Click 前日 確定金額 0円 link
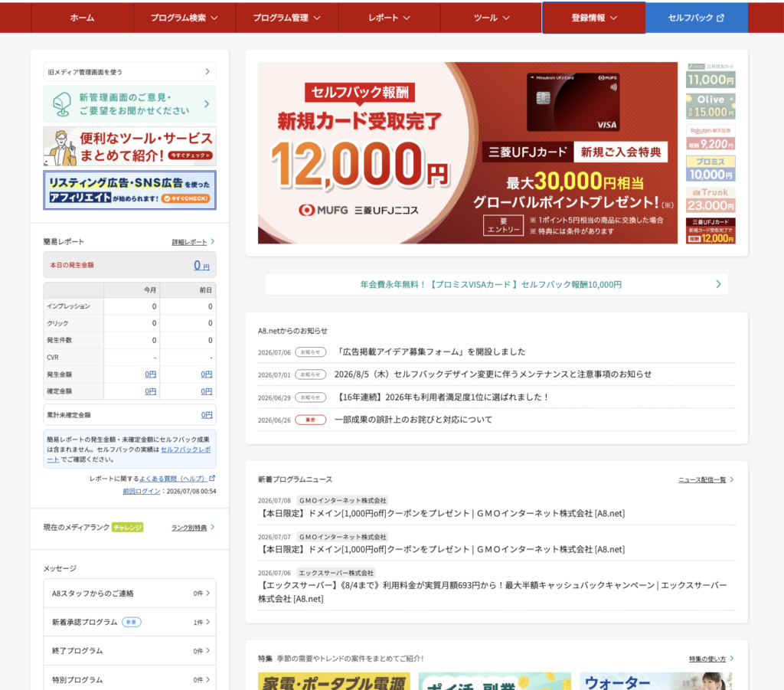 (207, 391)
